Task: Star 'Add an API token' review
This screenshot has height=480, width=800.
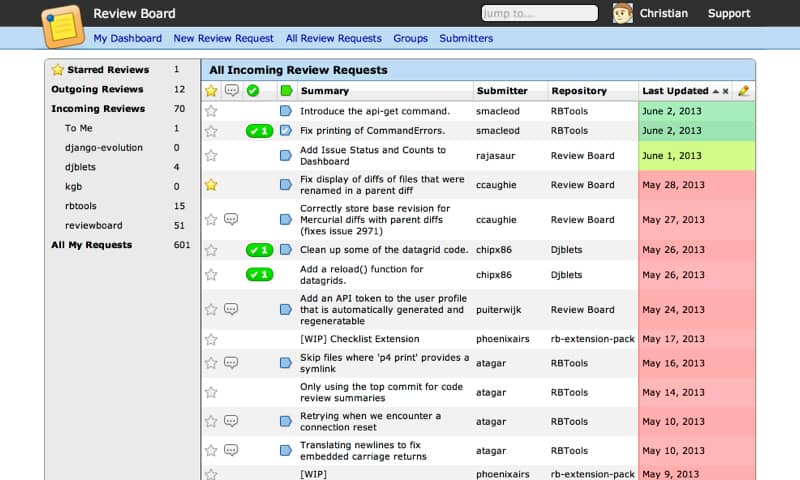Action: tap(211, 309)
